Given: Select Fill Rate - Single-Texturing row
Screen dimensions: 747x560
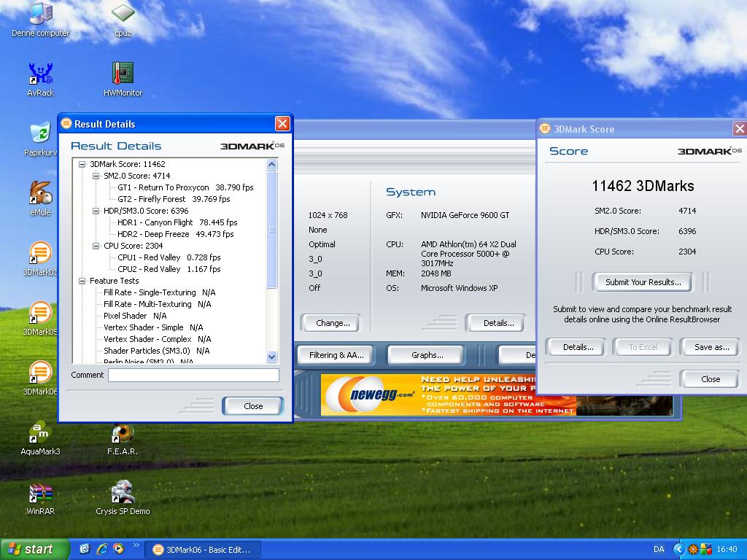Looking at the screenshot, I should (x=160, y=292).
